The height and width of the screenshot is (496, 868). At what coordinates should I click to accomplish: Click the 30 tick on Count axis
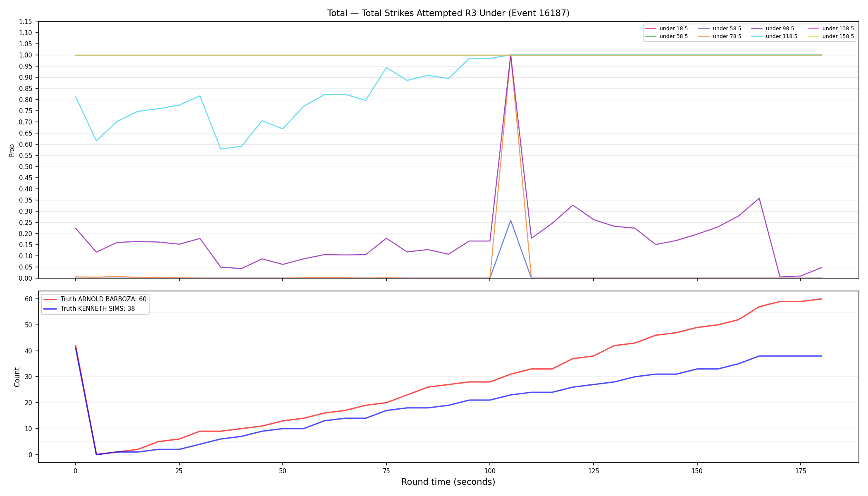pos(29,377)
